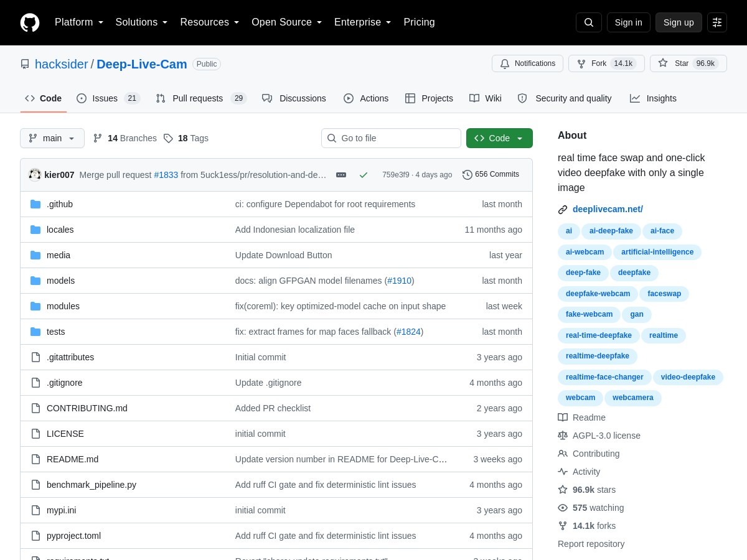Click the Report repository link
The height and width of the screenshot is (560, 747).
[591, 544]
